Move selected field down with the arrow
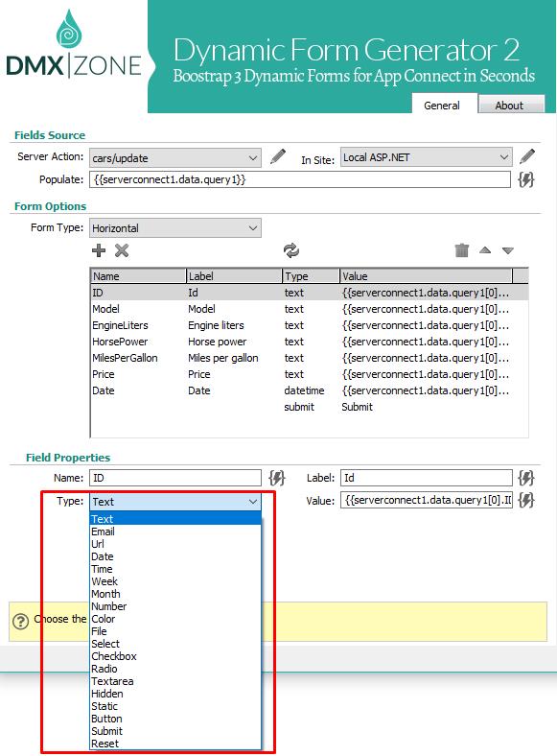The height and width of the screenshot is (756, 557). [x=508, y=250]
